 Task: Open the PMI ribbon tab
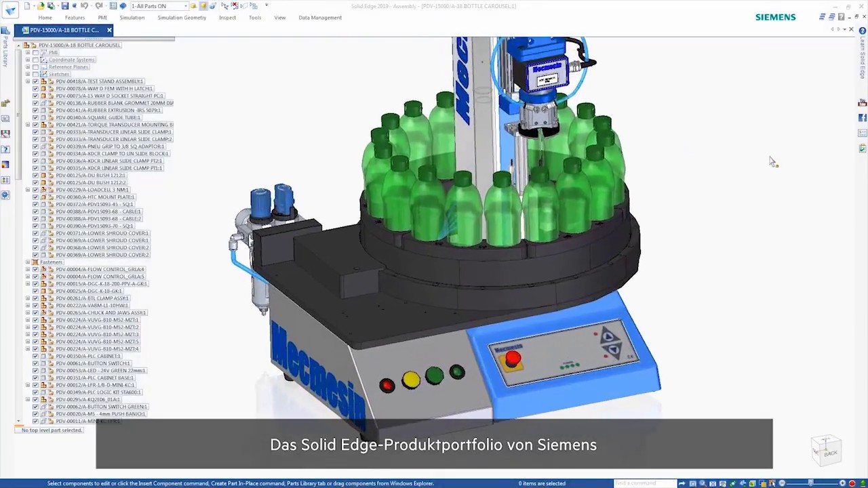pyautogui.click(x=102, y=18)
